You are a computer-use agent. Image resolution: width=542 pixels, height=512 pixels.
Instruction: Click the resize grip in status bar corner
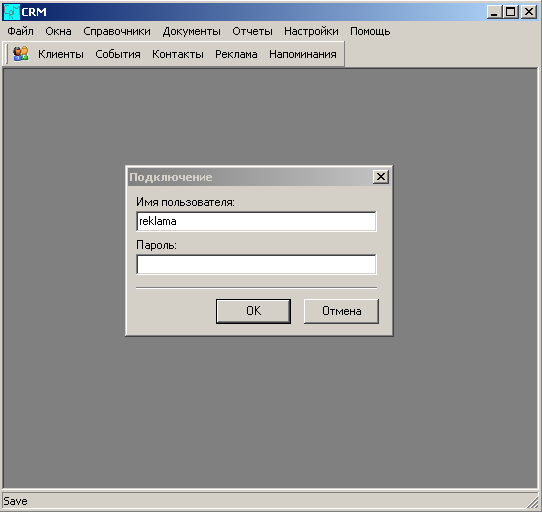532,502
